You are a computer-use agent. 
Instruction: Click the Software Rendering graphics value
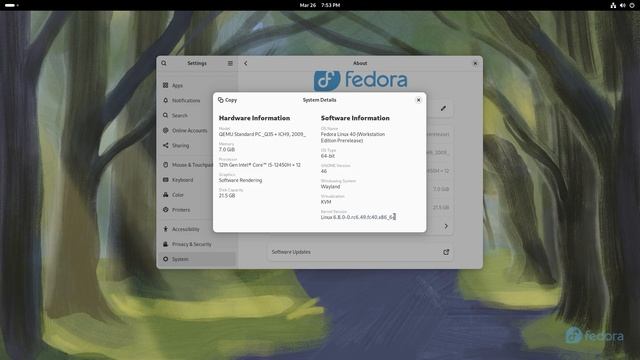[x=240, y=180]
